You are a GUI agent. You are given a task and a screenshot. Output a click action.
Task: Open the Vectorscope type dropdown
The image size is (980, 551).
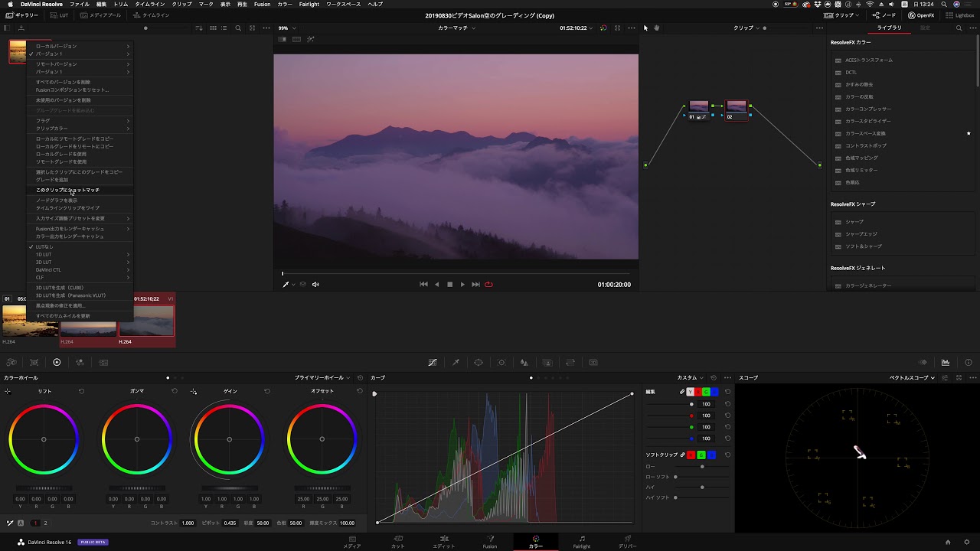[x=912, y=377]
